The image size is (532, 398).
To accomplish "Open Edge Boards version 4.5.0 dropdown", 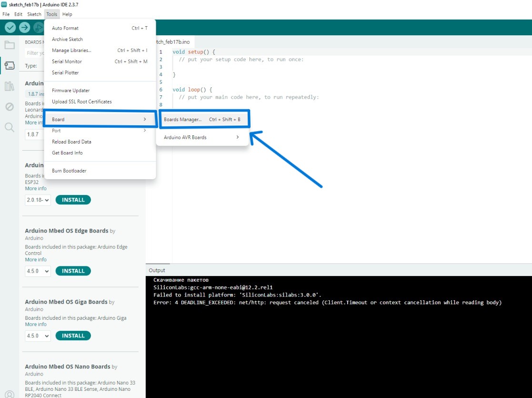I will pos(38,271).
